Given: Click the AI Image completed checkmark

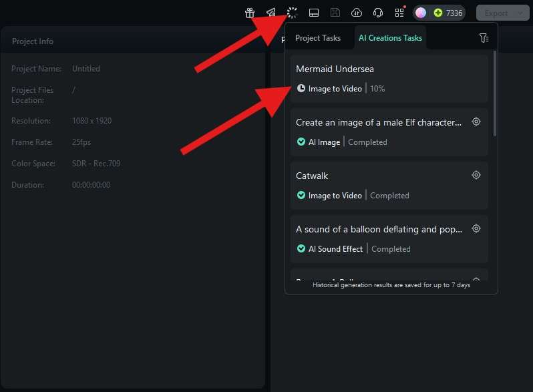Looking at the screenshot, I should click(301, 142).
